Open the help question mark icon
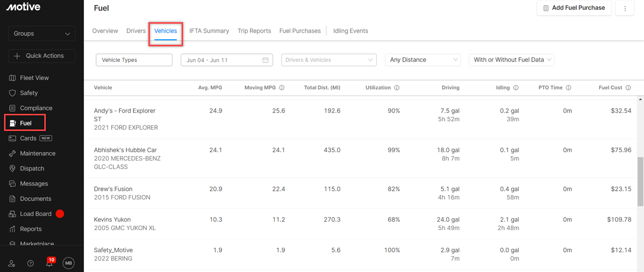This screenshot has width=644, height=272. click(31, 263)
